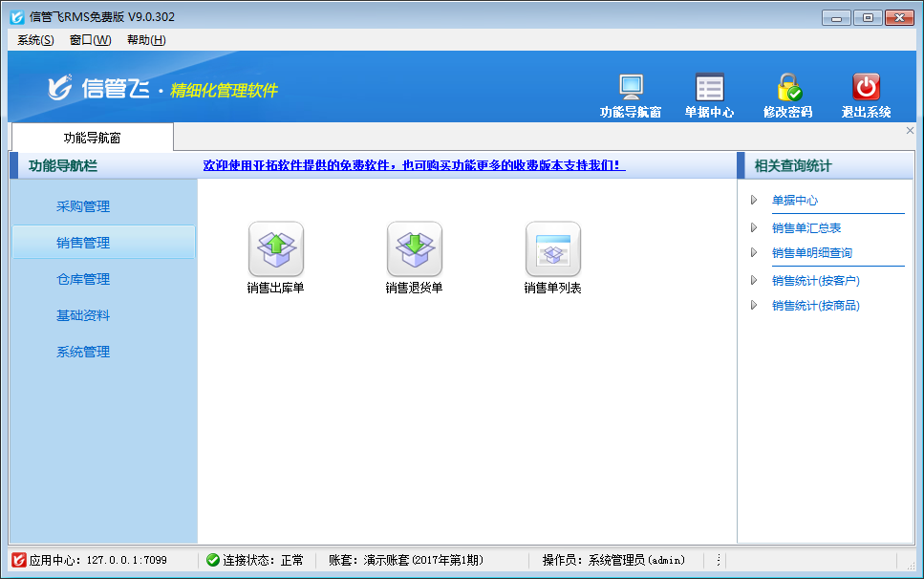Select 采购管理 in the navigation bar
The height and width of the screenshot is (579, 924).
point(83,206)
